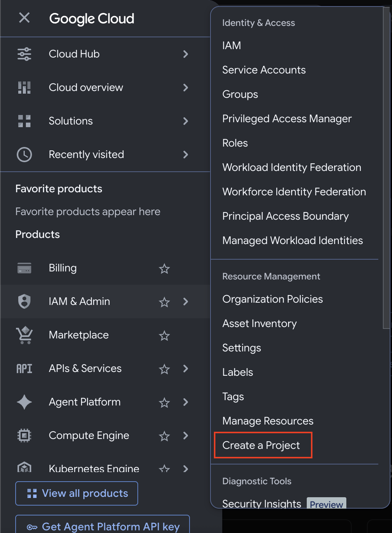Image resolution: width=392 pixels, height=533 pixels.
Task: Star APIs & Services as favorite
Action: click(164, 369)
